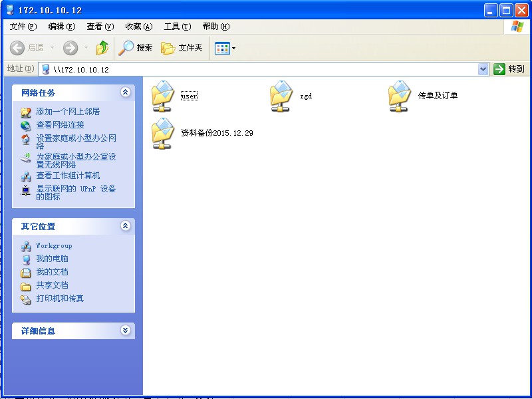Click the 添加一个网上邻居 link
Screen dimensions: 532x399
[x=68, y=112]
